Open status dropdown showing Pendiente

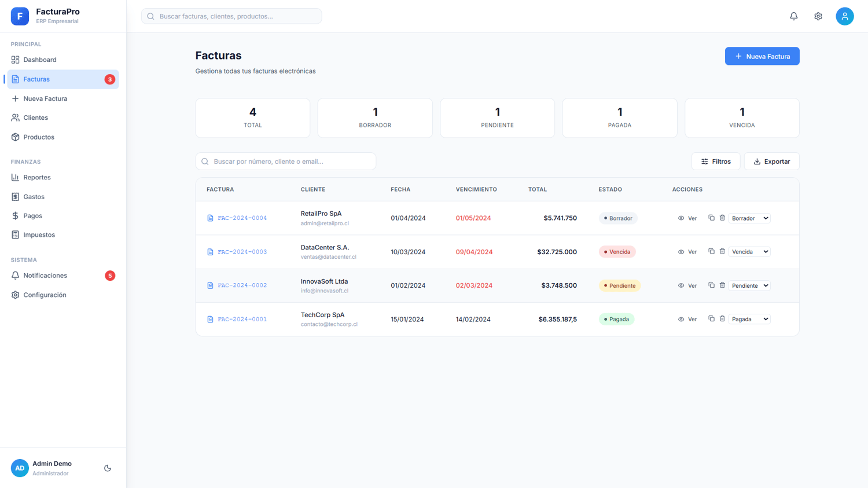749,285
